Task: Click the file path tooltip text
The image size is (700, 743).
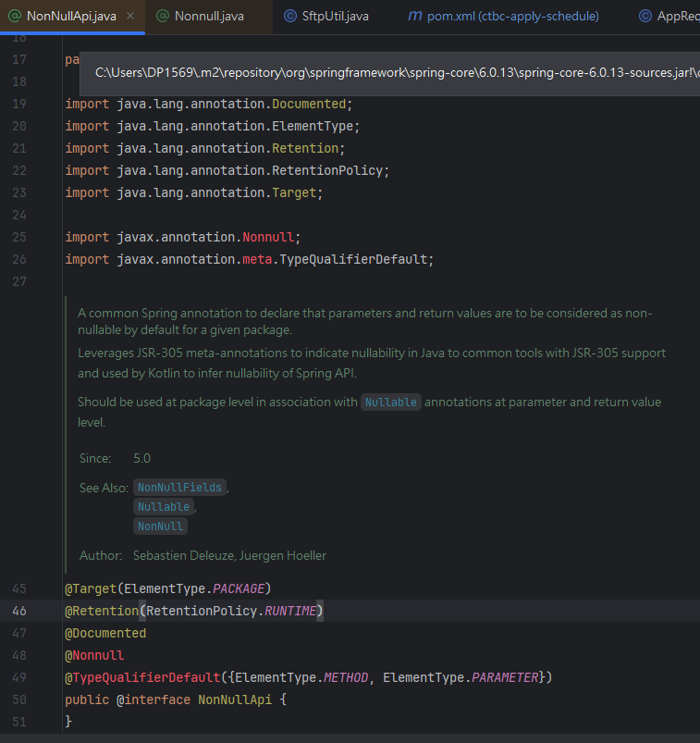Action: (x=397, y=72)
